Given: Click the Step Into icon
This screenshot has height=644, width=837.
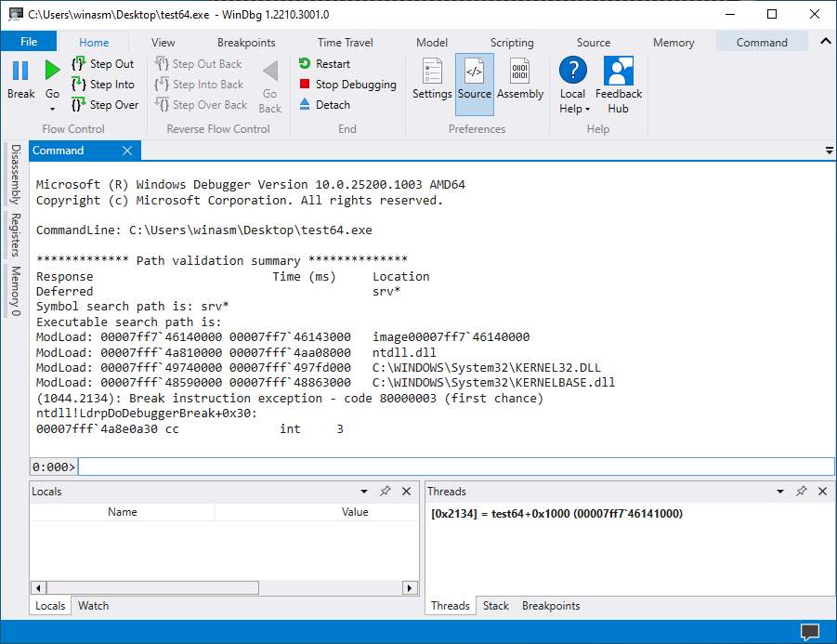Looking at the screenshot, I should (79, 85).
